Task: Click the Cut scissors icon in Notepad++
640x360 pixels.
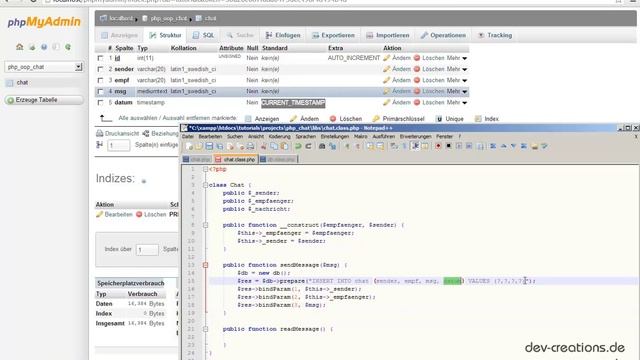Action: [x=263, y=146]
